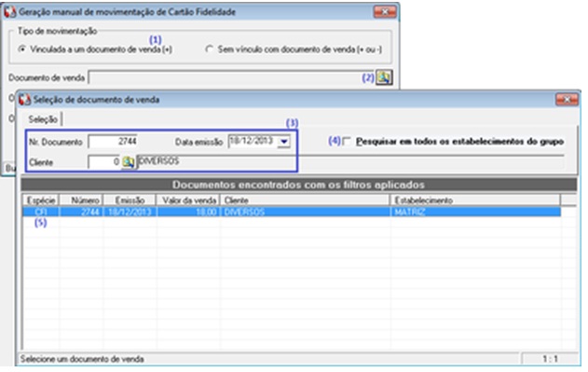This screenshot has width=588, height=372.
Task: Click the DIVERSOS cell in results grid
Action: (306, 212)
